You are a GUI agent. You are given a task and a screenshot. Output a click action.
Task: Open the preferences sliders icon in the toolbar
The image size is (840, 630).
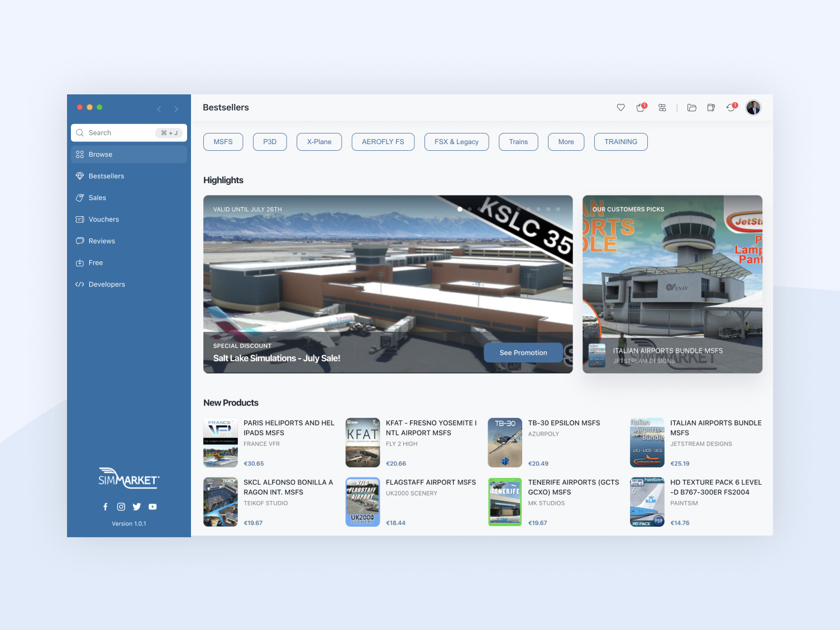pos(662,107)
